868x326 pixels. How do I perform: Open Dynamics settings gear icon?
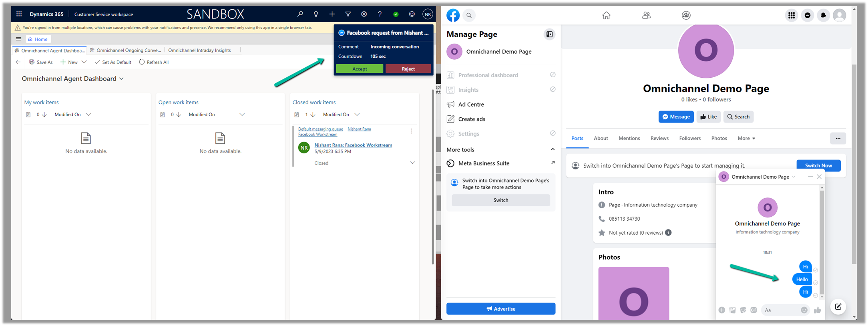click(364, 14)
